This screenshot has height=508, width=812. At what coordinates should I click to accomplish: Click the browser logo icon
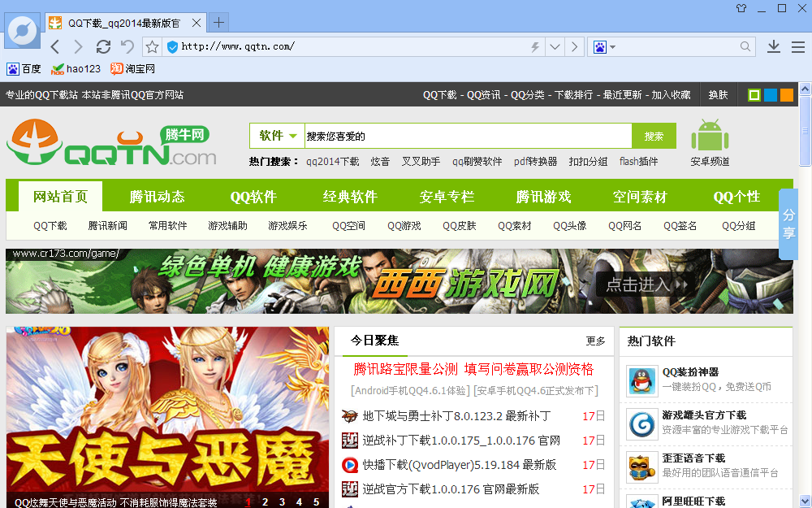23,31
